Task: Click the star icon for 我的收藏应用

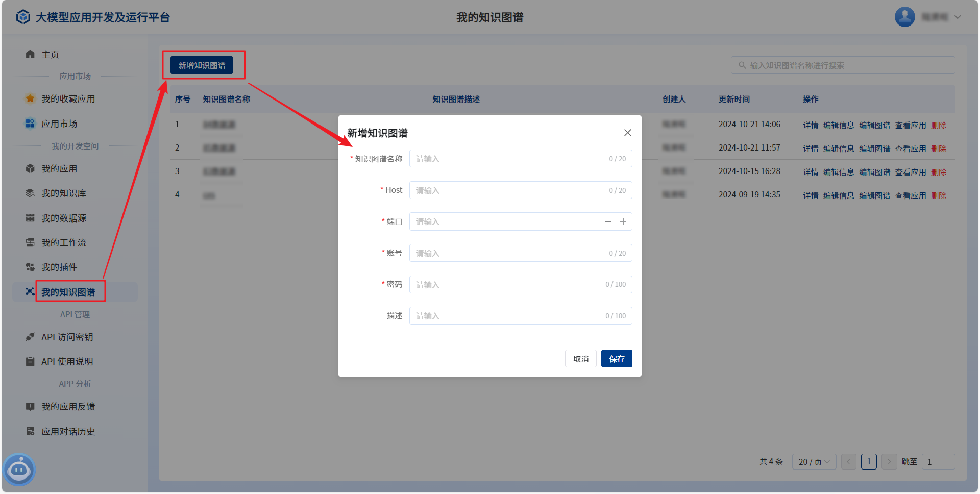Action: [30, 98]
